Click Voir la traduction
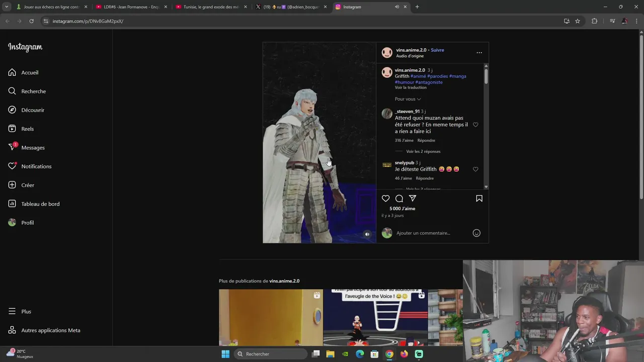This screenshot has width=644, height=362. 411,87
